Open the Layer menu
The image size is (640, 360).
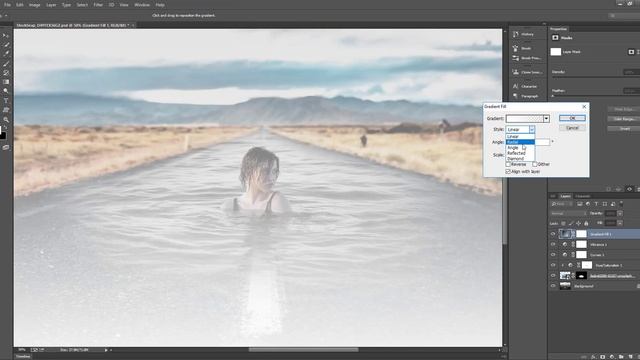tap(51, 5)
